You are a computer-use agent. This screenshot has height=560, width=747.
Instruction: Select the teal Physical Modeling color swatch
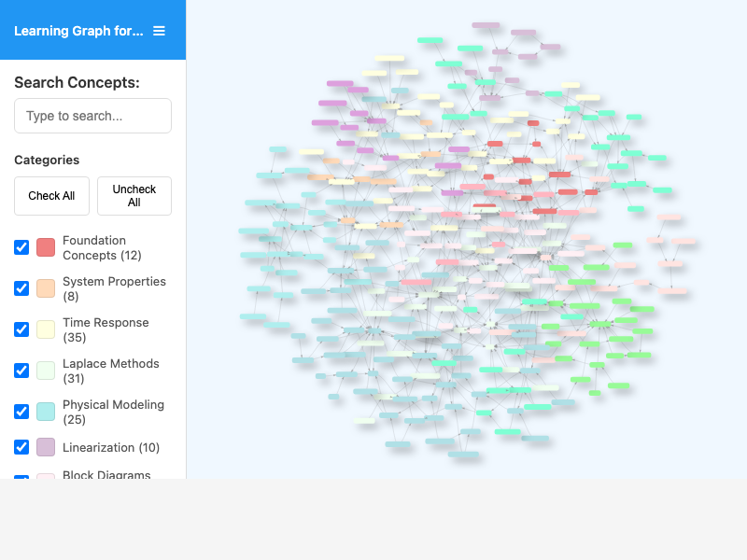[46, 412]
